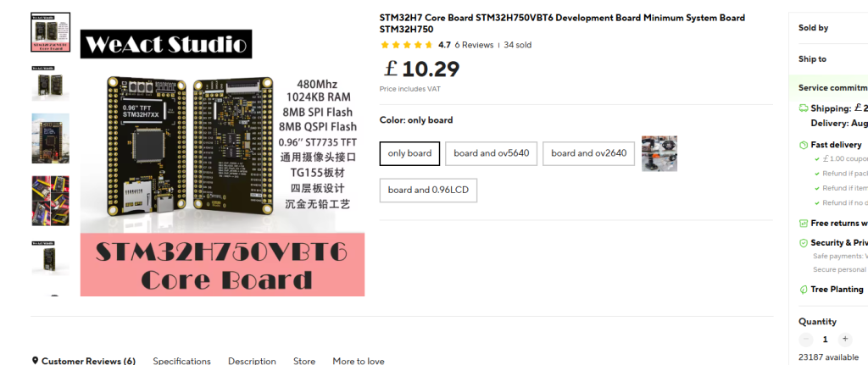Click the star rating icons
Screen dimensions: 868x365
(407, 46)
